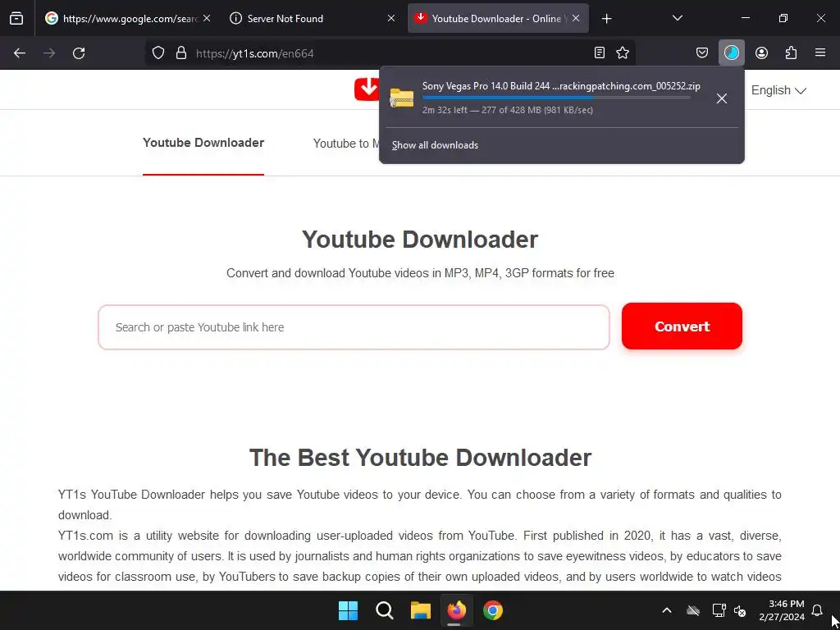The width and height of the screenshot is (840, 630).
Task: Cancel the Sony Vegas Pro download
Action: tap(722, 98)
